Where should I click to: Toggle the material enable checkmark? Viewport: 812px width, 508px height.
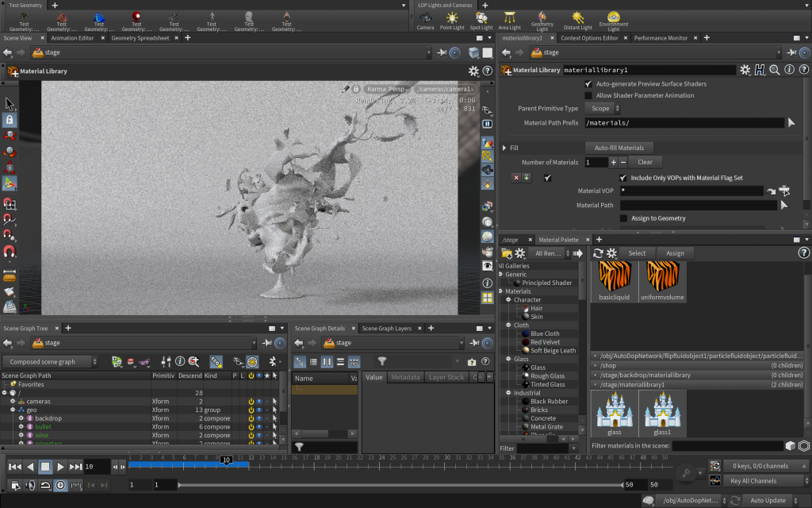tap(547, 178)
